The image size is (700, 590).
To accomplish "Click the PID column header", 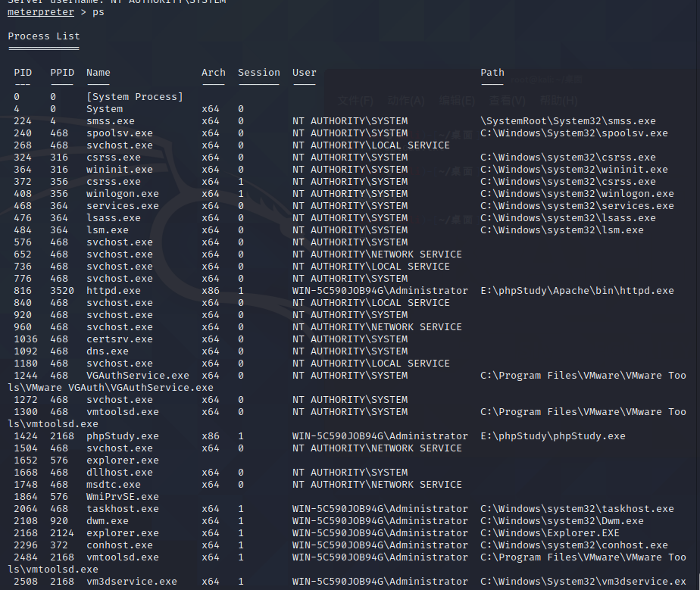I will click(22, 72).
